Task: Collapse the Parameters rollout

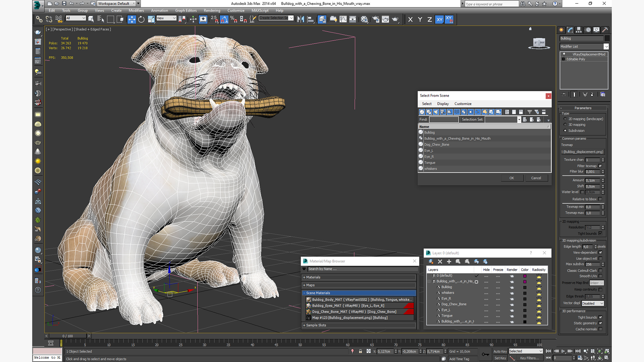Action: [x=583, y=108]
